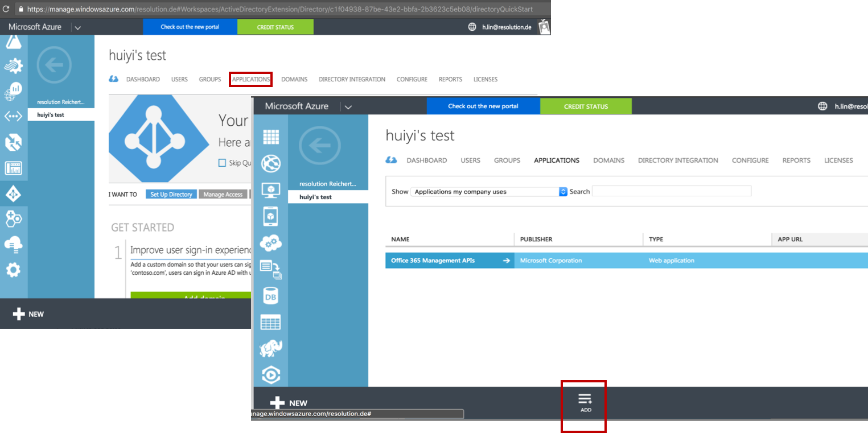Click quick start cloud icon in back window tabs
The image size is (868, 433).
click(113, 79)
